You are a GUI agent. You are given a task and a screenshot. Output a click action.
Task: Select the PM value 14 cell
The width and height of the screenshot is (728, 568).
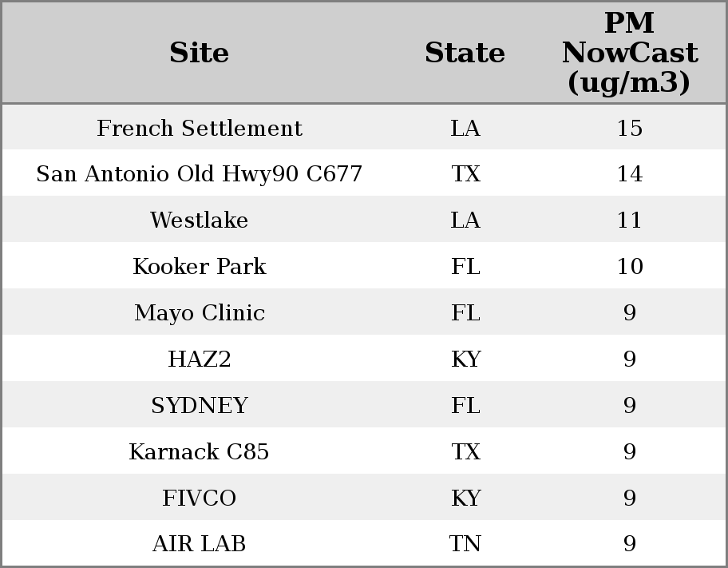pos(629,174)
